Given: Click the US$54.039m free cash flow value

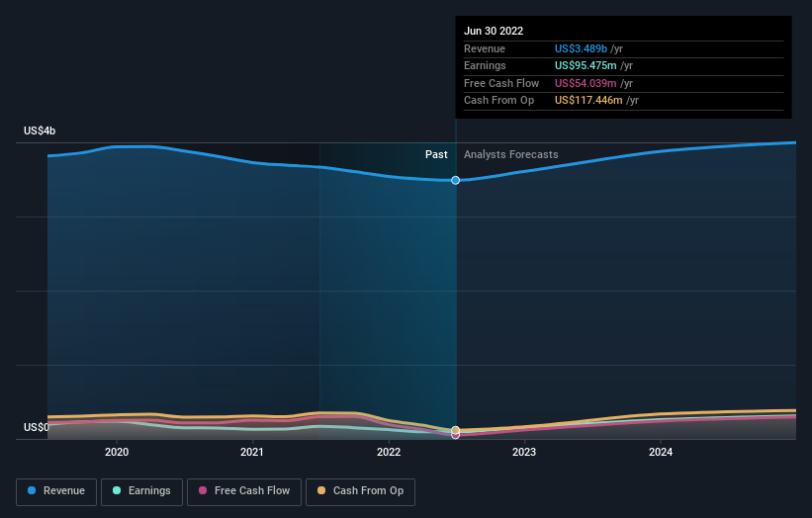Looking at the screenshot, I should pos(586,83).
